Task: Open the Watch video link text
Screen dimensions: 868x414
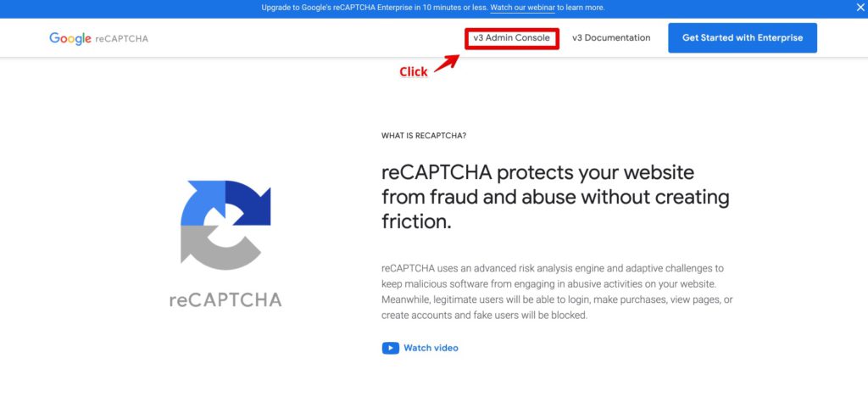Action: [x=431, y=348]
